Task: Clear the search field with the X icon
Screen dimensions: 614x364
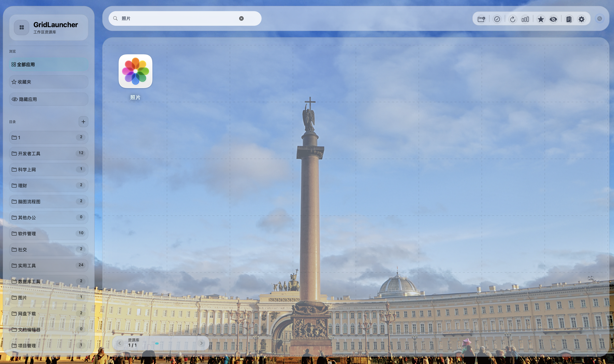Action: 242,18
